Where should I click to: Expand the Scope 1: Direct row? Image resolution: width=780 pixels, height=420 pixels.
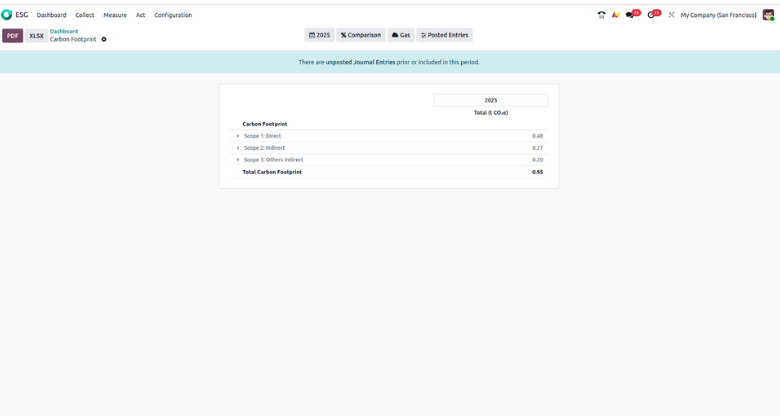[x=238, y=136]
